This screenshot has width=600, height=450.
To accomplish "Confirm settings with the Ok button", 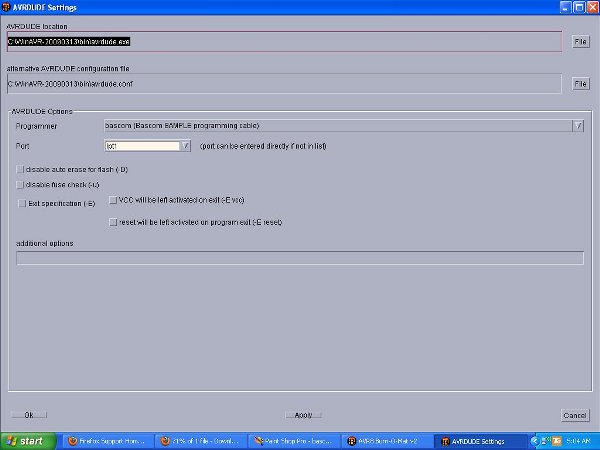I will tap(29, 415).
